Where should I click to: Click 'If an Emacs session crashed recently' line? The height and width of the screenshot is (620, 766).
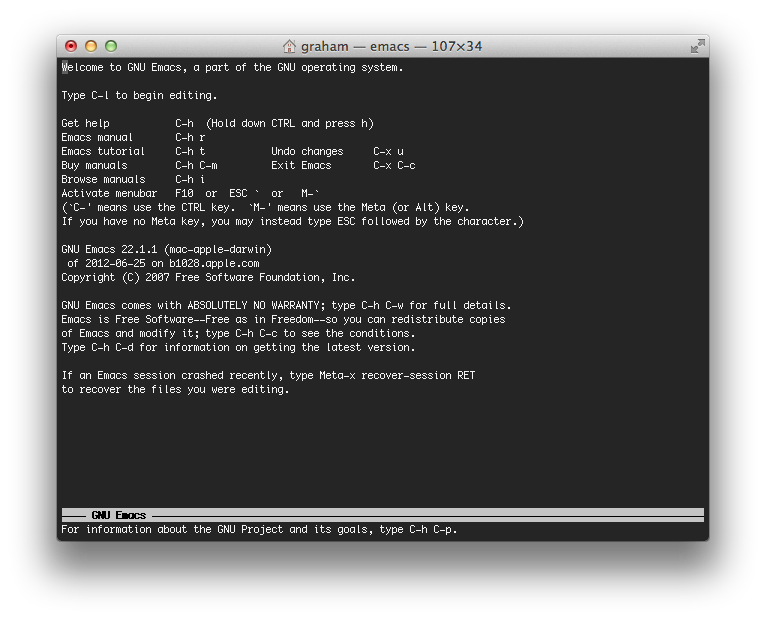[x=268, y=375]
